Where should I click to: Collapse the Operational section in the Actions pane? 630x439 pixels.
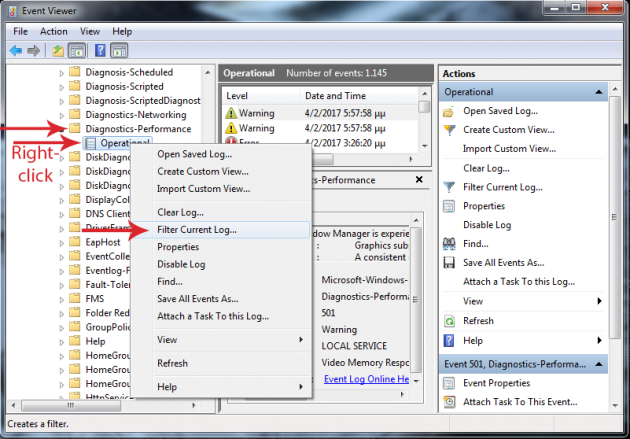click(x=599, y=92)
